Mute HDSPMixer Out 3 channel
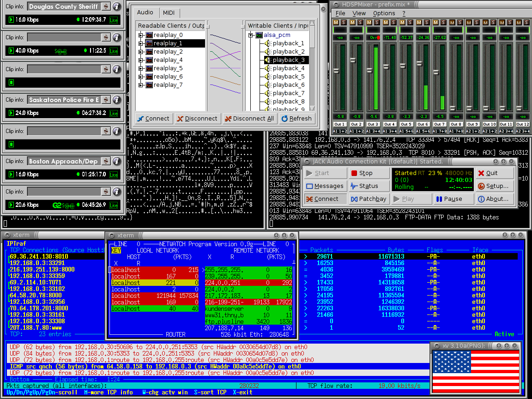This screenshot has height=399, width=532. pos(369,22)
